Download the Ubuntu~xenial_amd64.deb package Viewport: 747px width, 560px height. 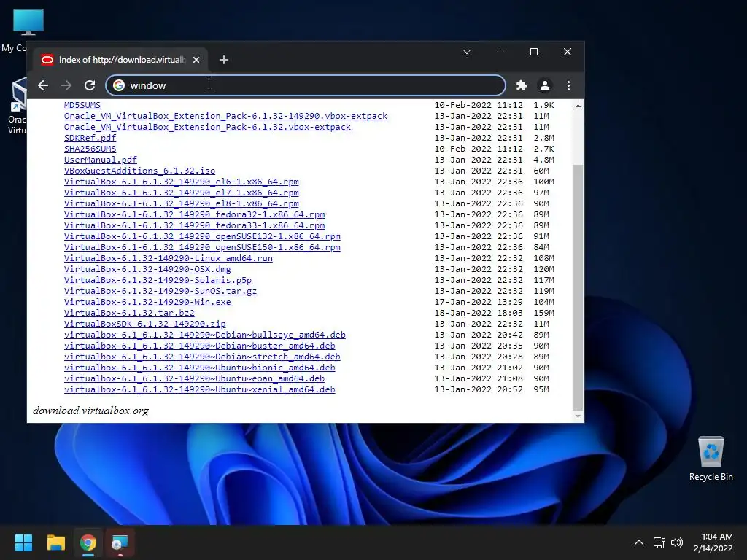point(200,389)
